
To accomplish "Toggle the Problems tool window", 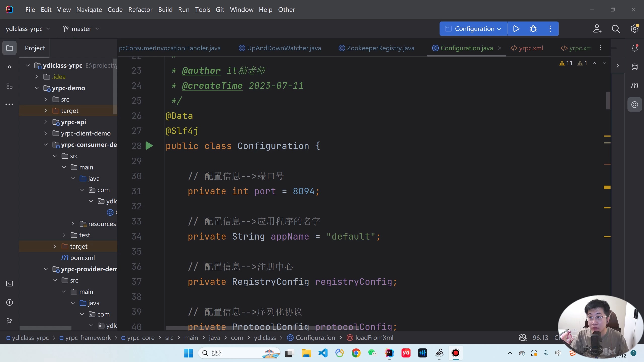I will coord(9,302).
